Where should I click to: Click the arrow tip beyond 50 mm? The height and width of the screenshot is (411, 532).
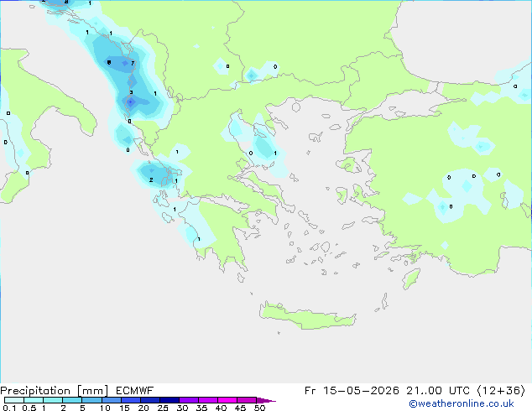(x=266, y=400)
